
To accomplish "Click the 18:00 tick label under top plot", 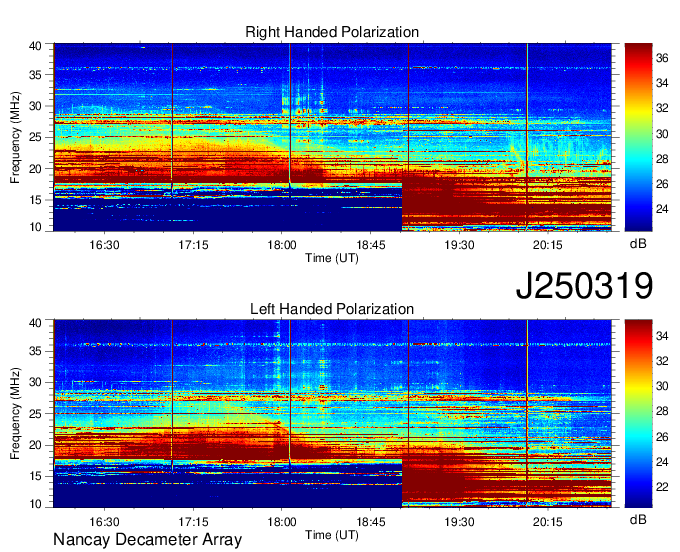I will click(282, 245).
